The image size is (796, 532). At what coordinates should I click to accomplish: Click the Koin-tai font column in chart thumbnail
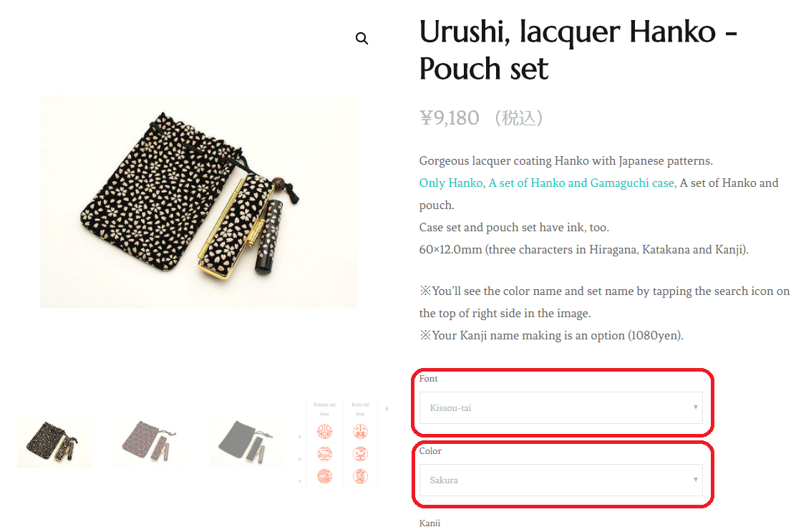(361, 442)
